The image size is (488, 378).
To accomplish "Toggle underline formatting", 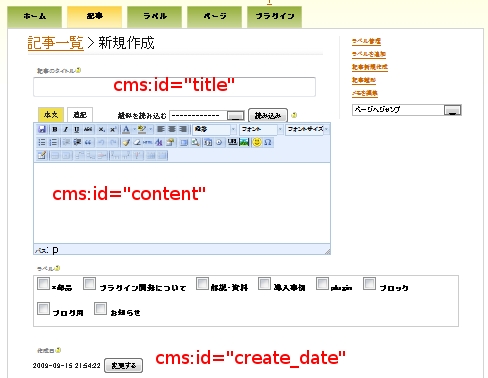I will click(x=77, y=129).
